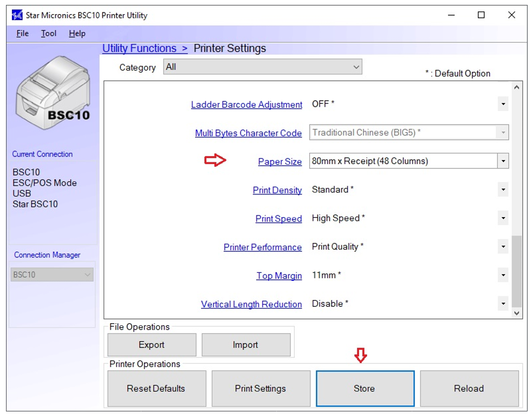Click the Paper Size link
Screen dimensions: 532x418
coord(280,161)
